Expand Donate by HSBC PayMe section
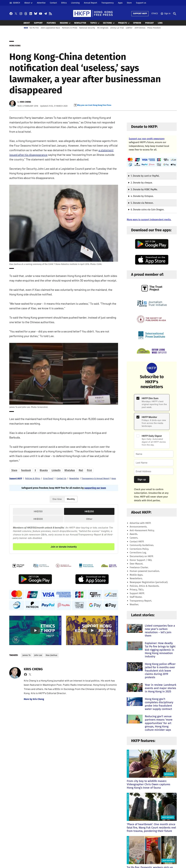Viewport: 186px width, 868px height. tap(152, 189)
